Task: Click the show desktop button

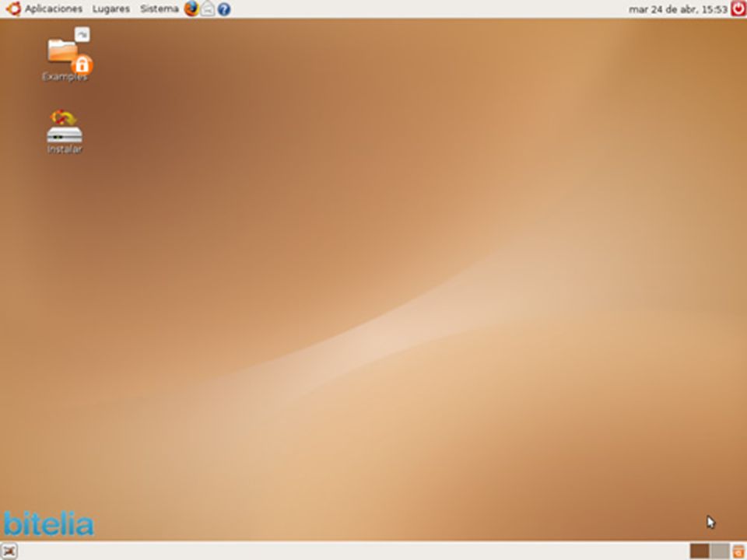Action: [x=9, y=551]
